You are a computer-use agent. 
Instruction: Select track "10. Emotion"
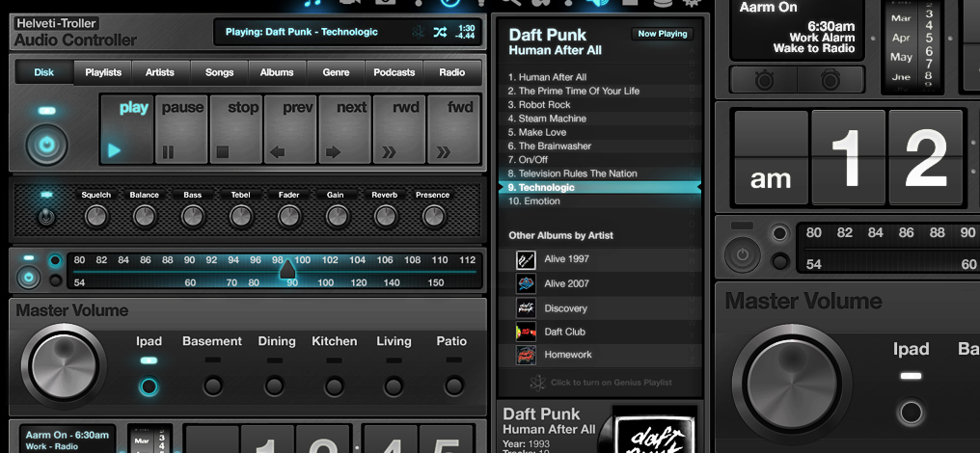[x=600, y=201]
